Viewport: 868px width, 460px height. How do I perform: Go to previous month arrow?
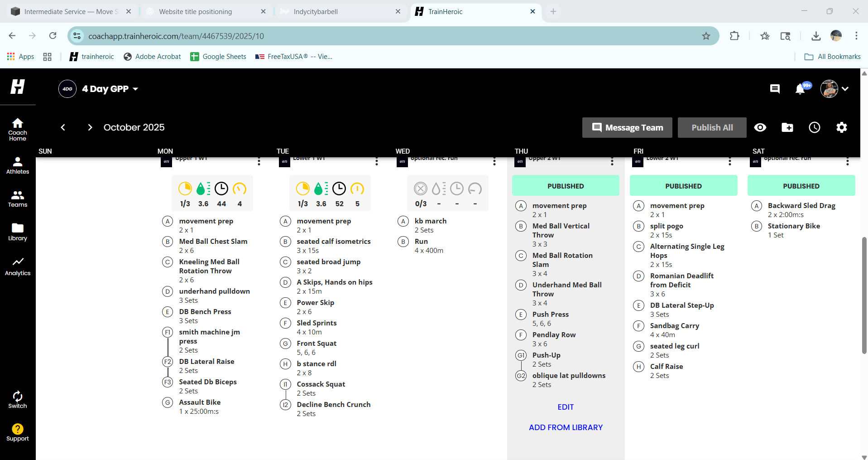(x=63, y=127)
